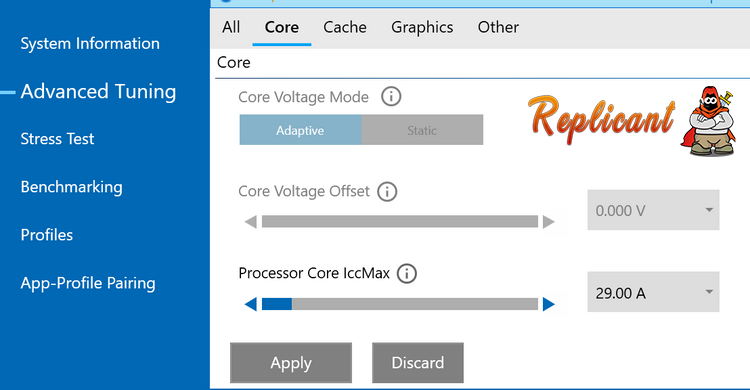Open the Profiles section

point(46,235)
